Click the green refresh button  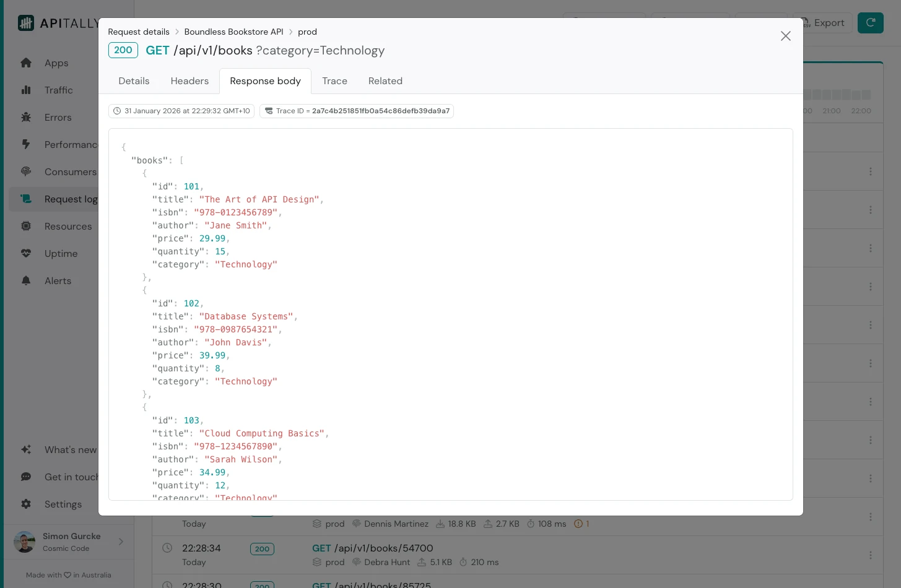coord(870,23)
